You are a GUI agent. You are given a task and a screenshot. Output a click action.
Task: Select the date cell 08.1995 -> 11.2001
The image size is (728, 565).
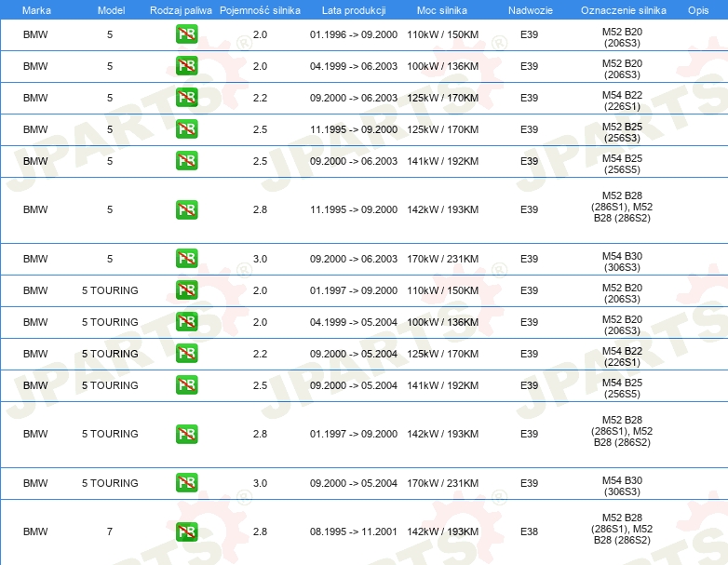click(354, 531)
